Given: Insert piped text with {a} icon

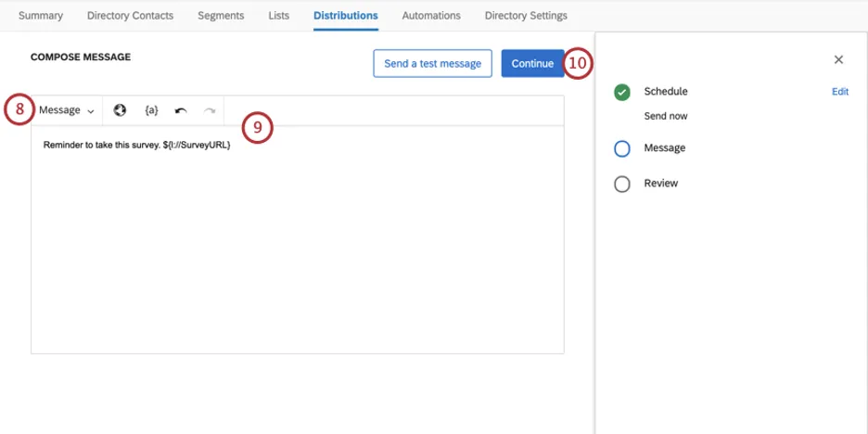Looking at the screenshot, I should click(x=151, y=110).
